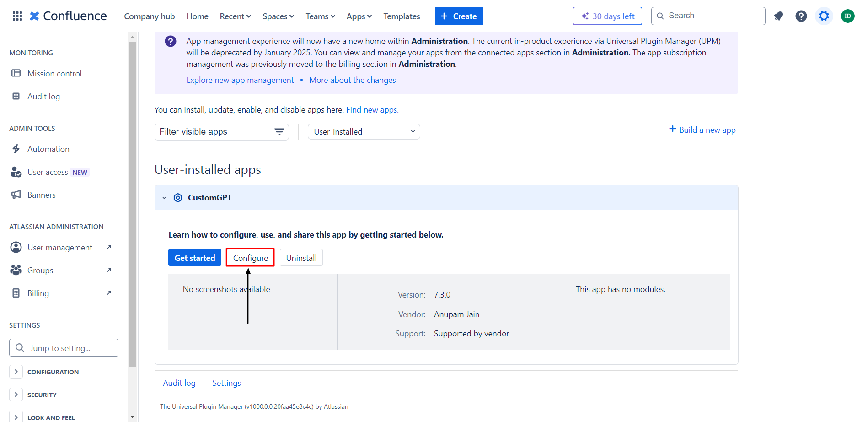Click the Billing icon
The image size is (868, 422).
coord(16,293)
